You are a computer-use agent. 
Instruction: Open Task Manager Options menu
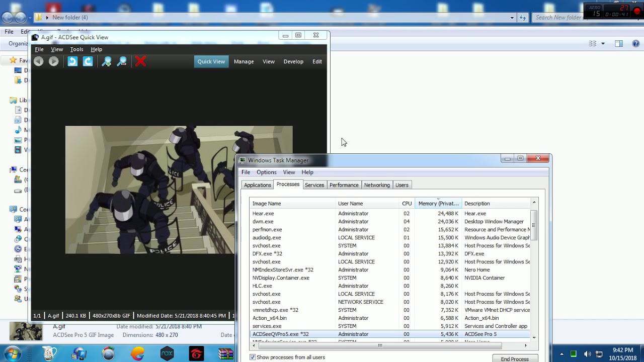pos(267,172)
